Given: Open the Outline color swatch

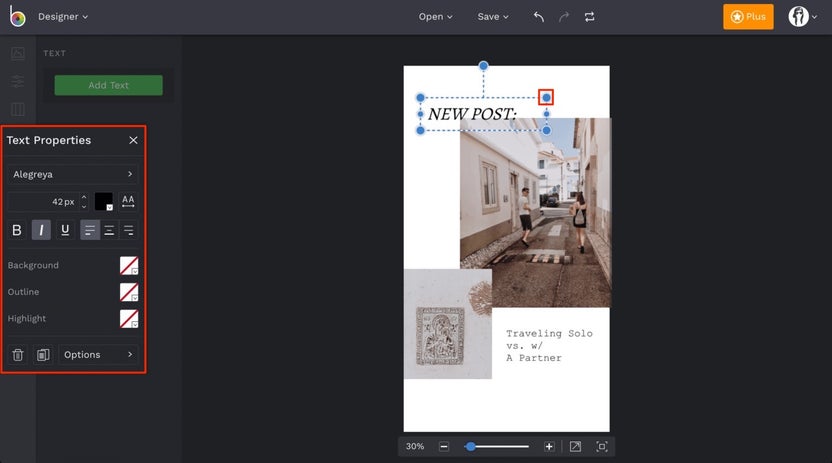Looking at the screenshot, I should [129, 292].
